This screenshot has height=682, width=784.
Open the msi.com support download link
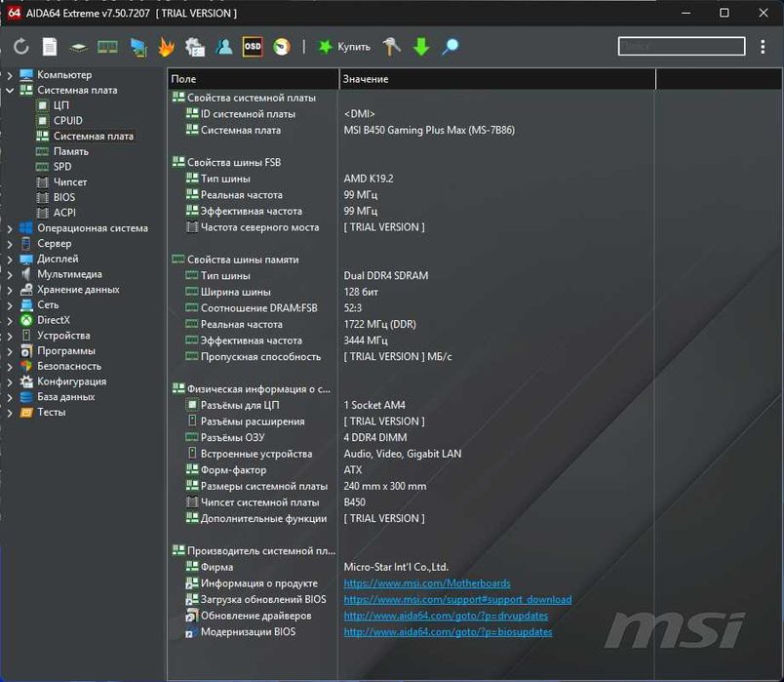(457, 599)
